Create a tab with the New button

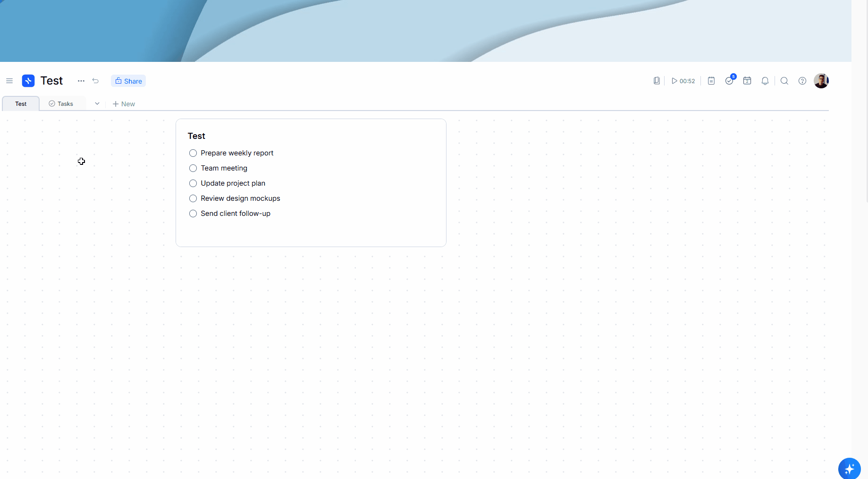click(x=124, y=103)
